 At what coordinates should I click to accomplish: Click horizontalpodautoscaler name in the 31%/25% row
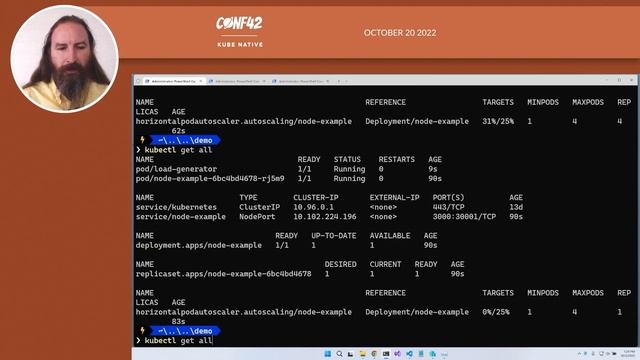tap(244, 121)
